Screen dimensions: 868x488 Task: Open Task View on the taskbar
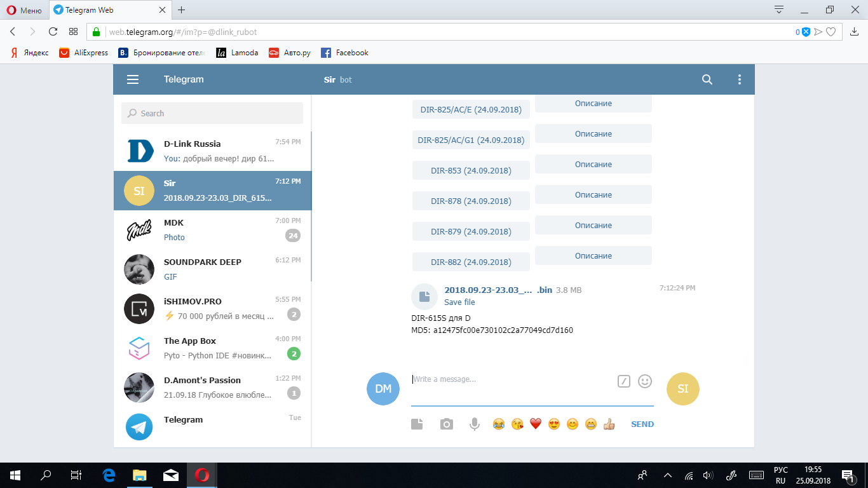pyautogui.click(x=76, y=475)
